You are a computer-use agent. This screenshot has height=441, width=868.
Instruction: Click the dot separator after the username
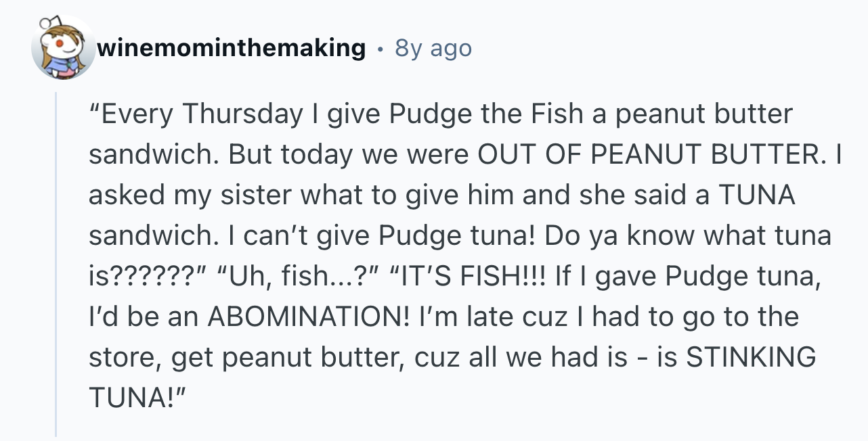[x=380, y=49]
